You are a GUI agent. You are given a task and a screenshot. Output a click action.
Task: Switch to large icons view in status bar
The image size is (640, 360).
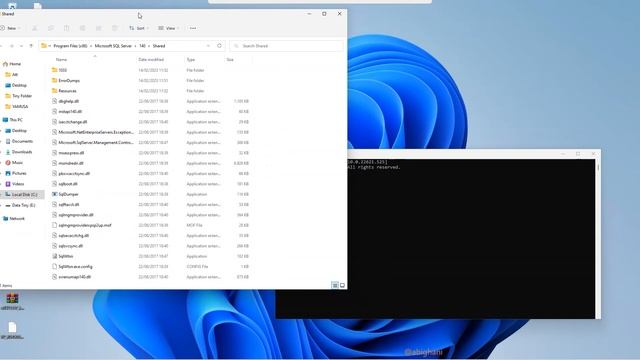pyautogui.click(x=342, y=285)
